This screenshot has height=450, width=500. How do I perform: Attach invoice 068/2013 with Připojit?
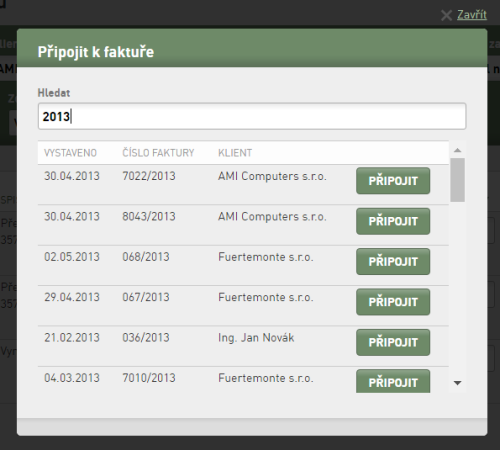click(x=393, y=262)
